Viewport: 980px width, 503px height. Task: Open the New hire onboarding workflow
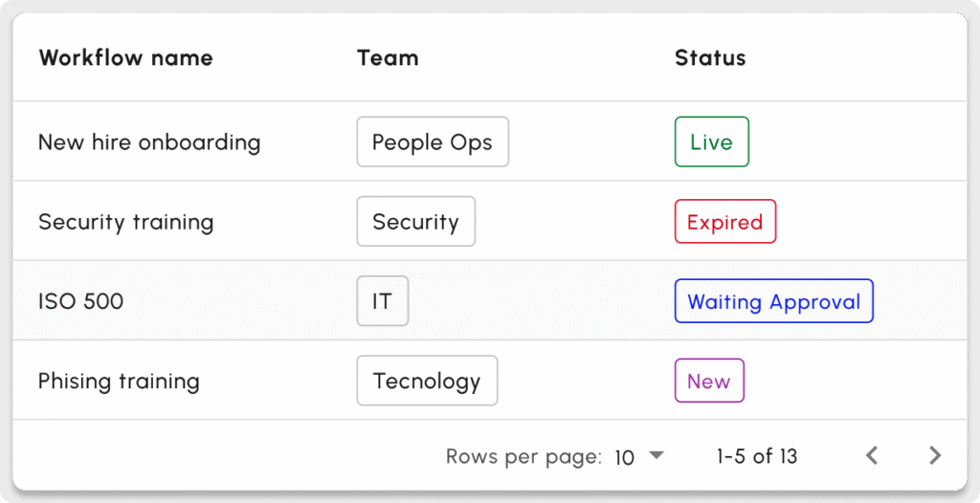tap(149, 142)
